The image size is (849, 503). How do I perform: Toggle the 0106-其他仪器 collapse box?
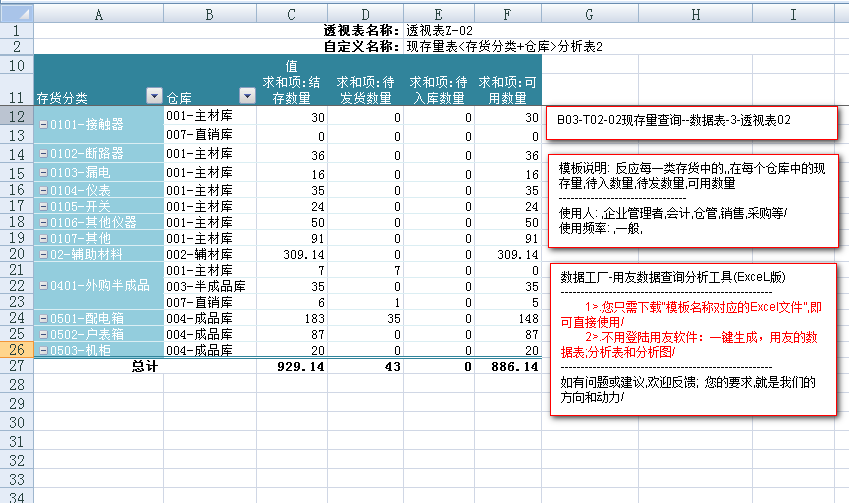pyautogui.click(x=43, y=222)
